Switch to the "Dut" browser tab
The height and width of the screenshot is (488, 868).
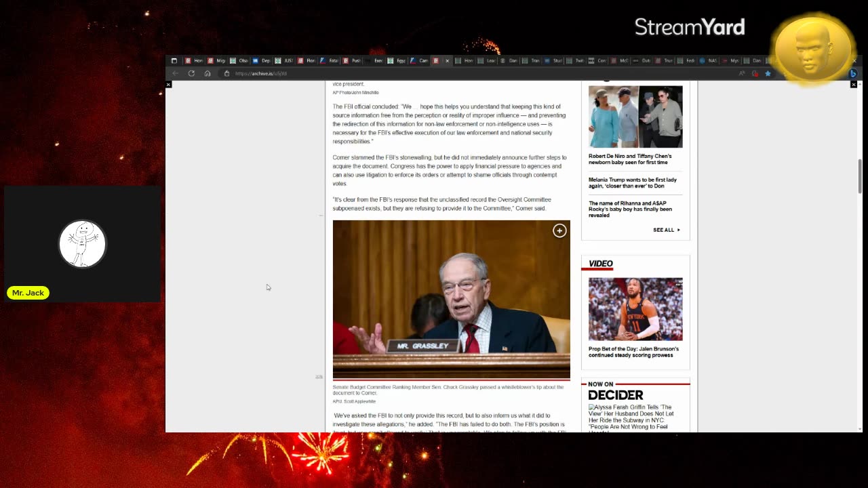pos(642,60)
